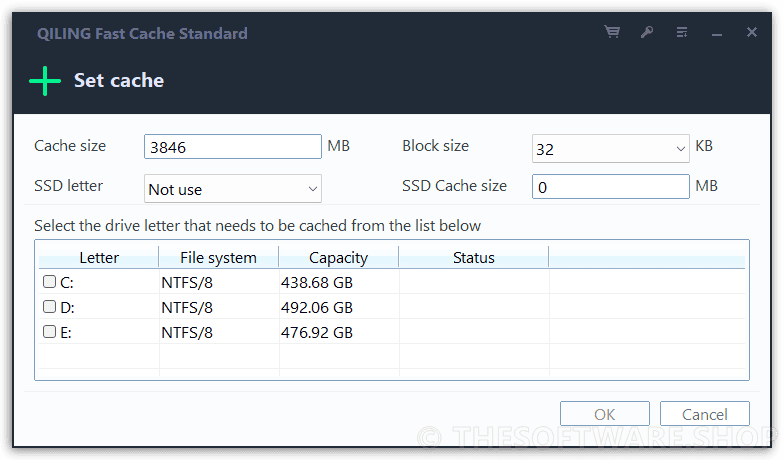Click the Cancel button
The image size is (784, 460).
point(704,414)
